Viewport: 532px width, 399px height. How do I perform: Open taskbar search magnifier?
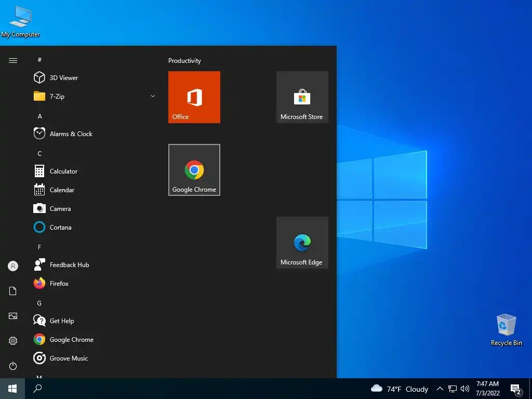coord(37,389)
